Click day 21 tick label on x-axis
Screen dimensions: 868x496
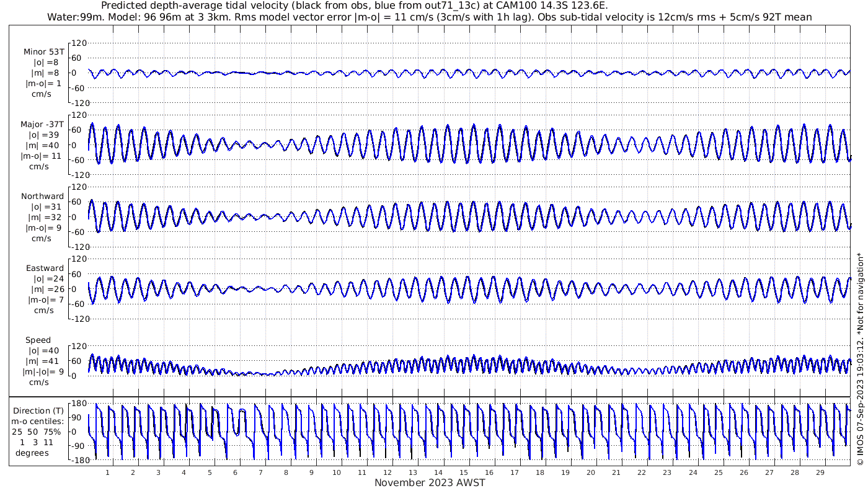point(616,472)
